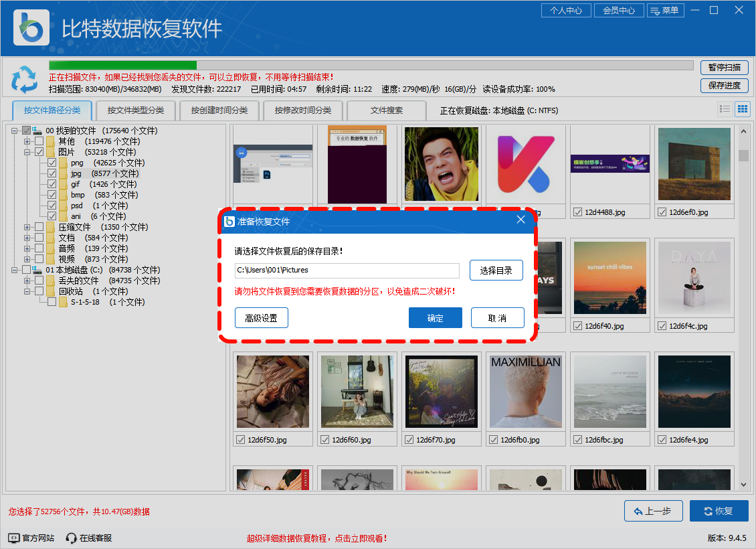The image size is (756, 549).
Task: Click the 视频 folder icon
Action: [51, 259]
